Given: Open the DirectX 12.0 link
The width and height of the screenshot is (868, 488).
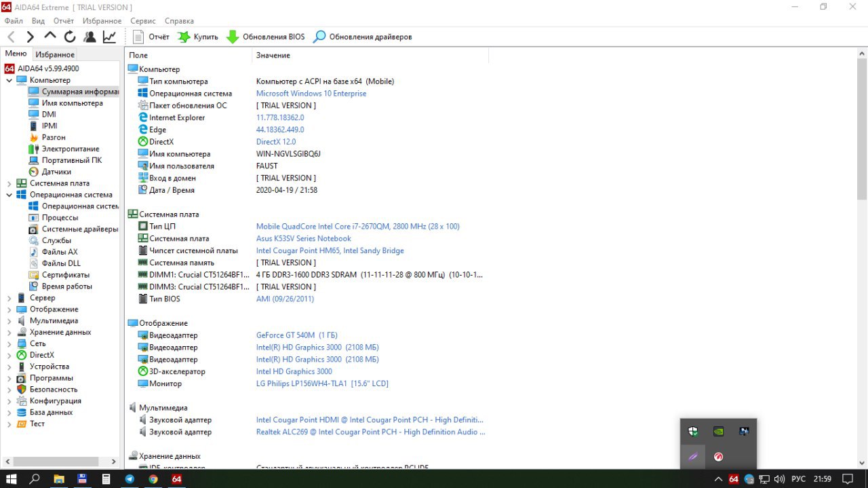Looking at the screenshot, I should 276,142.
